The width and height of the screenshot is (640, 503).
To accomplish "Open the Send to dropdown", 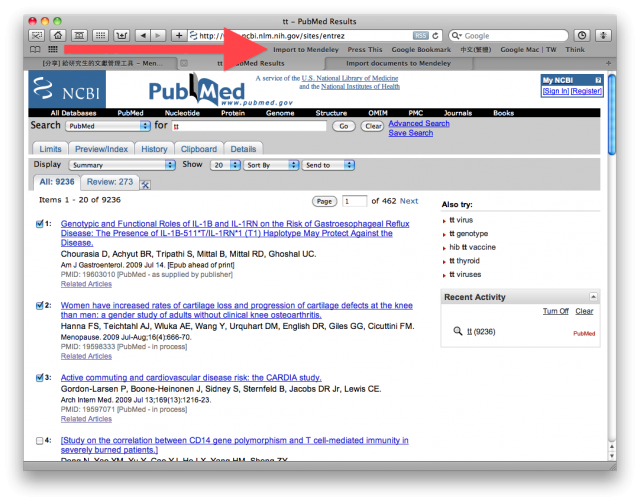I will click(x=328, y=165).
